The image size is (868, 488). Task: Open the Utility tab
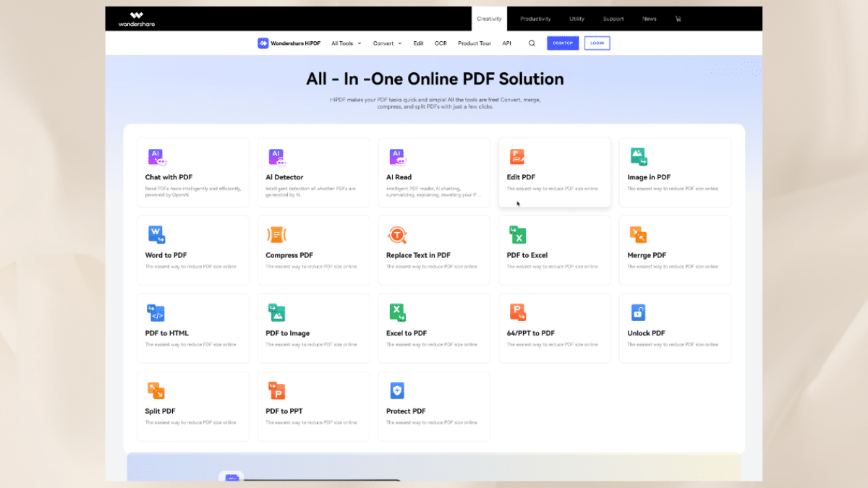click(576, 19)
